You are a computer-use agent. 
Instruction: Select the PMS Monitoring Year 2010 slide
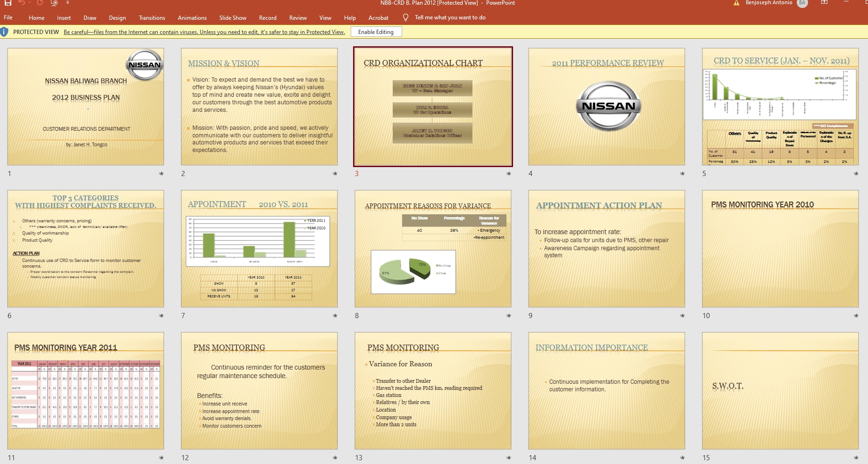(780, 249)
